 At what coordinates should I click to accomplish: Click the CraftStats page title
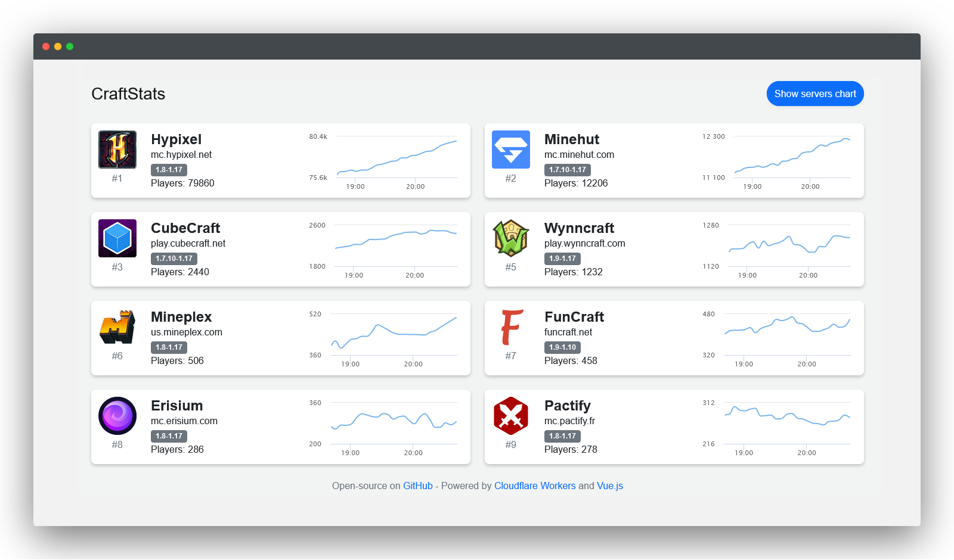point(128,94)
